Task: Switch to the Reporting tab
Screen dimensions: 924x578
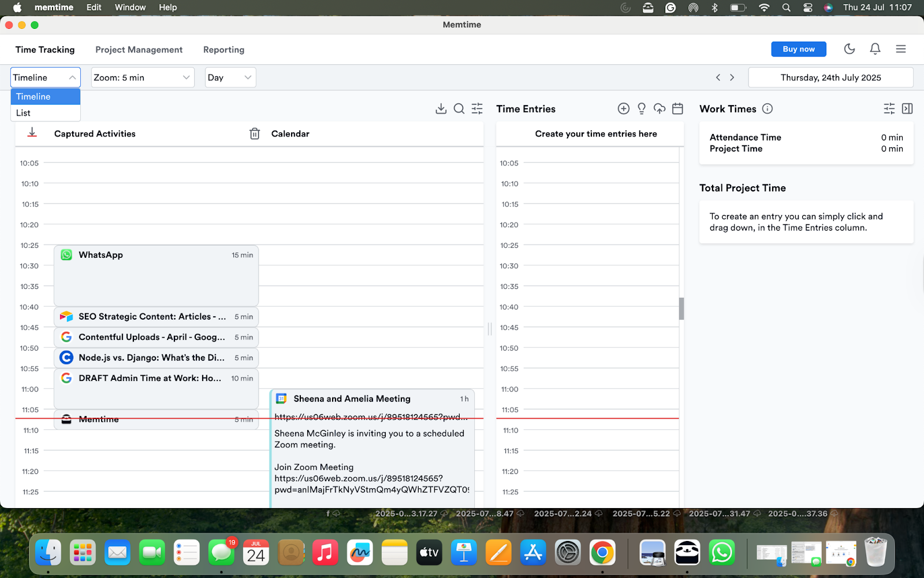Action: 223,50
